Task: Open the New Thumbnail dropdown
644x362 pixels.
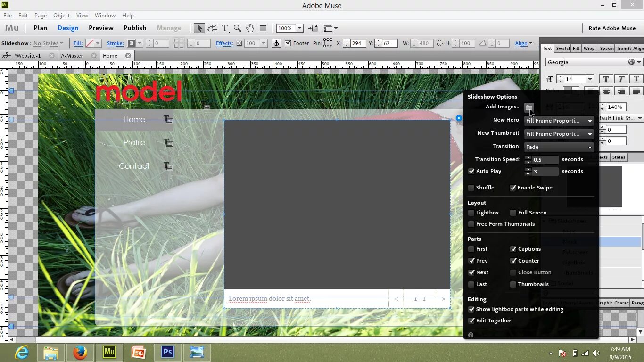Action: [x=559, y=134]
